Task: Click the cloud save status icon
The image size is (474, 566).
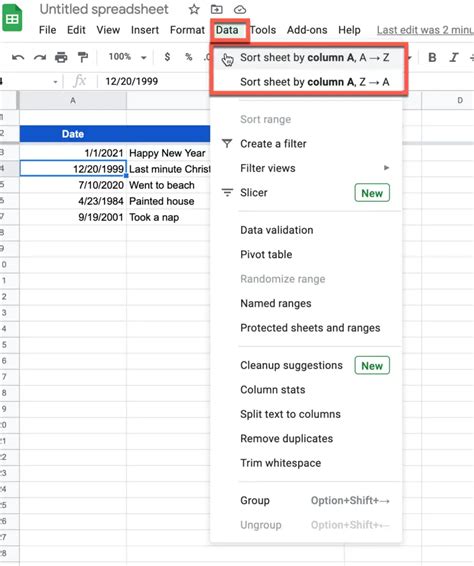Action: coord(240,9)
